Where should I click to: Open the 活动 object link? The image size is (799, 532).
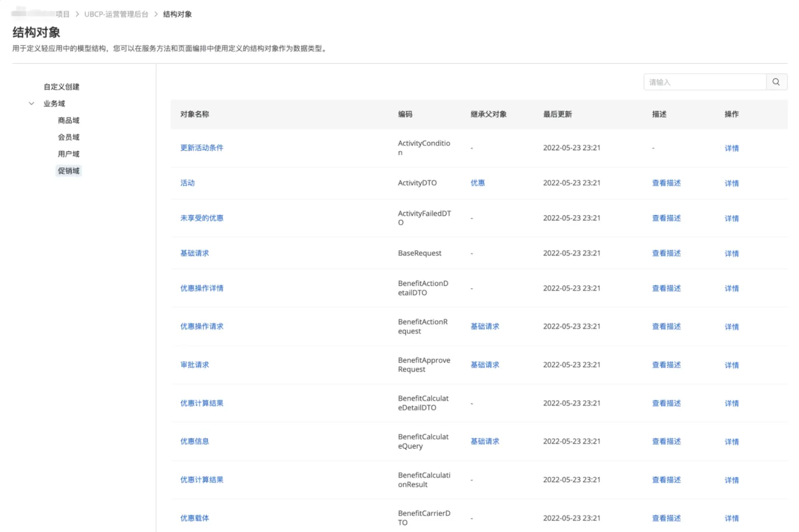187,183
